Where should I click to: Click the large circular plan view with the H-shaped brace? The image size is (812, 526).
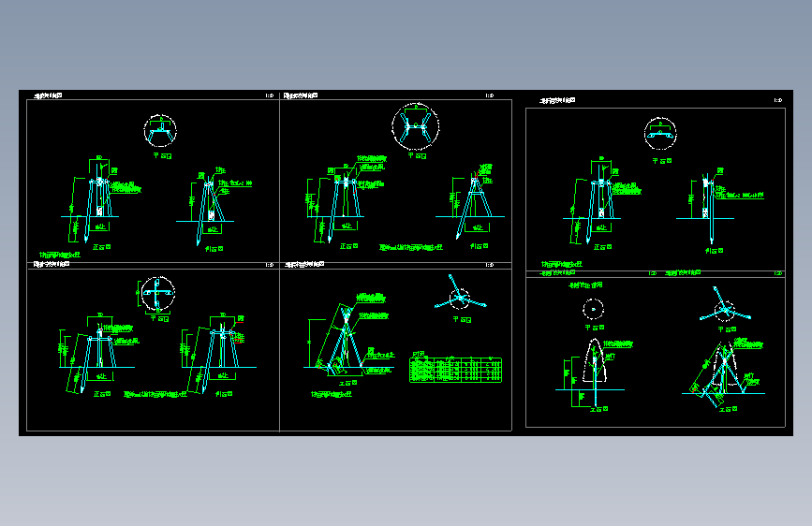(x=415, y=126)
